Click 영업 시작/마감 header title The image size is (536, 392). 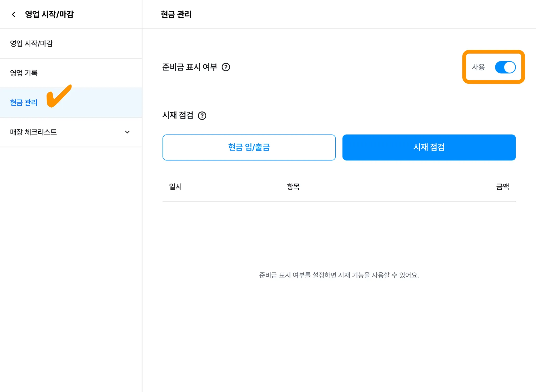49,14
